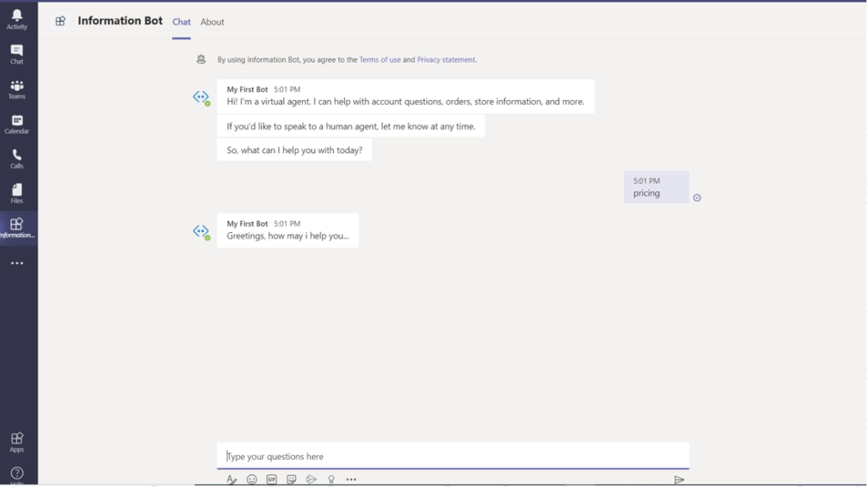Open Files in the left rail
This screenshot has height=487, width=868.
(x=17, y=193)
